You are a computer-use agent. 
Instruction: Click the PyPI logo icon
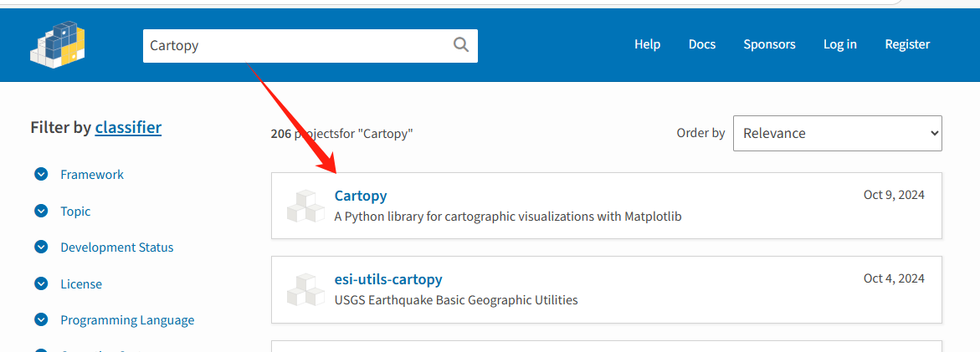58,44
